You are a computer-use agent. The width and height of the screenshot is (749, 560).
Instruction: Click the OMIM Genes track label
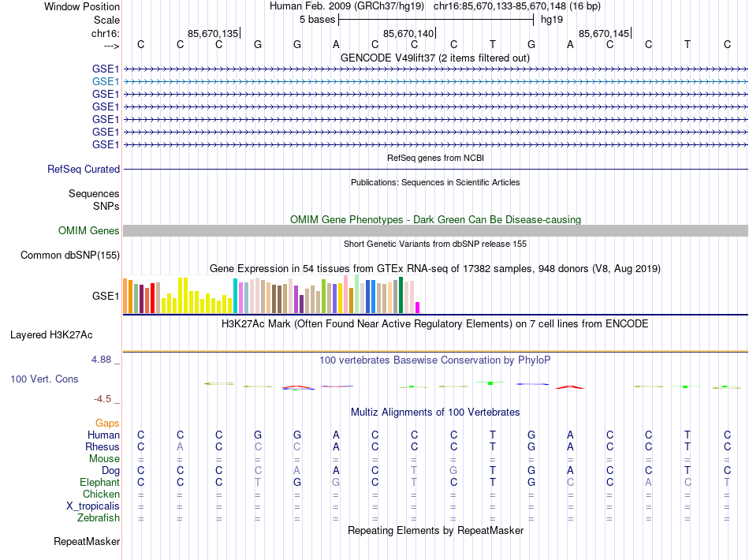coord(89,231)
